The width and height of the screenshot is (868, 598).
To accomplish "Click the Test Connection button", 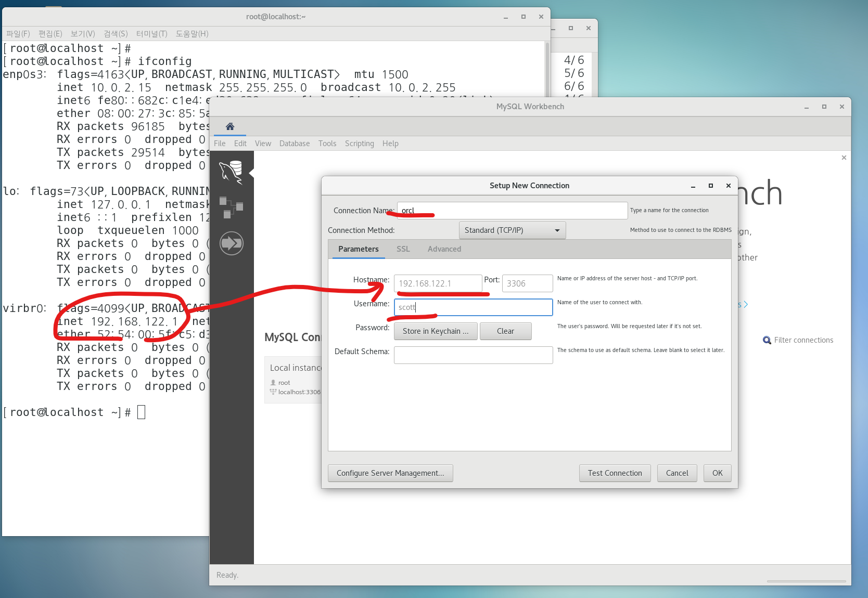I will pos(615,473).
